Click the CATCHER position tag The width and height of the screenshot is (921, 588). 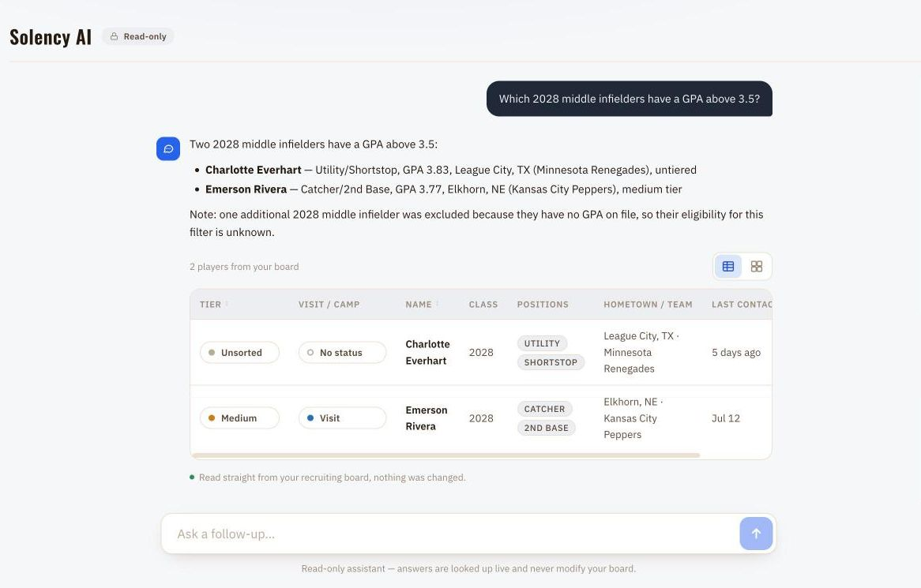coord(544,409)
